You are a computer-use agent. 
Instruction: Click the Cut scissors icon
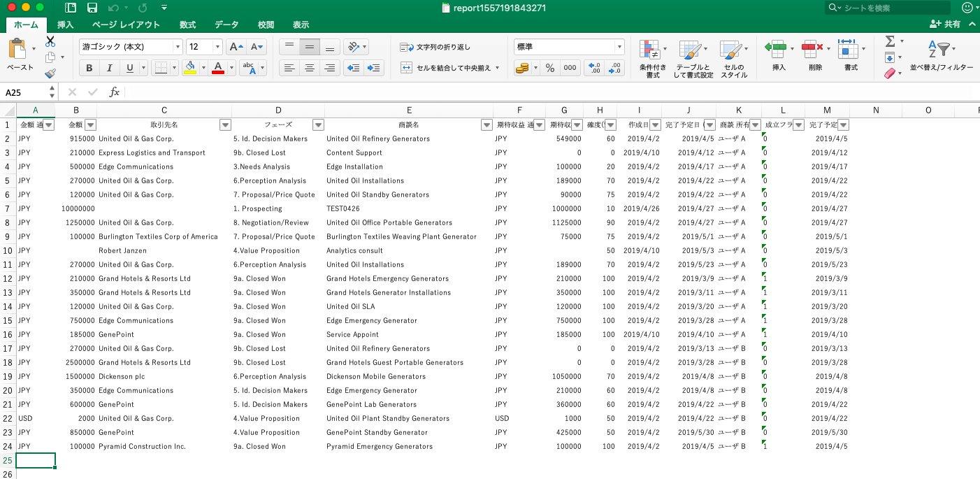coord(50,41)
